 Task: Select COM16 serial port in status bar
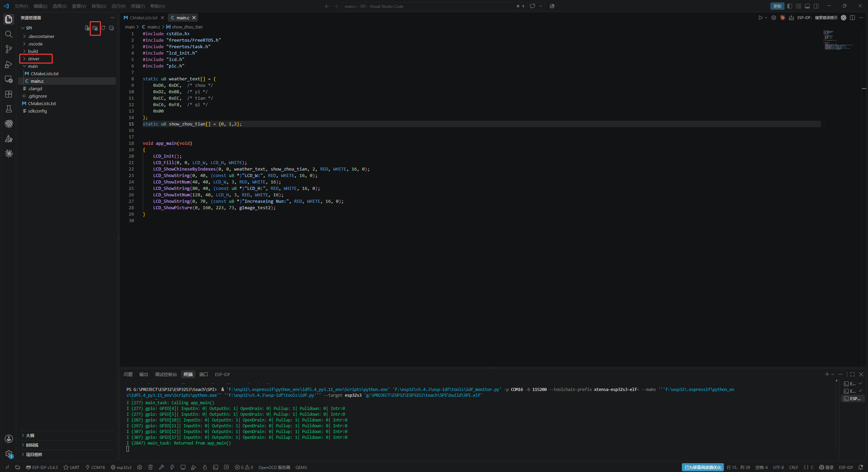(x=95, y=467)
